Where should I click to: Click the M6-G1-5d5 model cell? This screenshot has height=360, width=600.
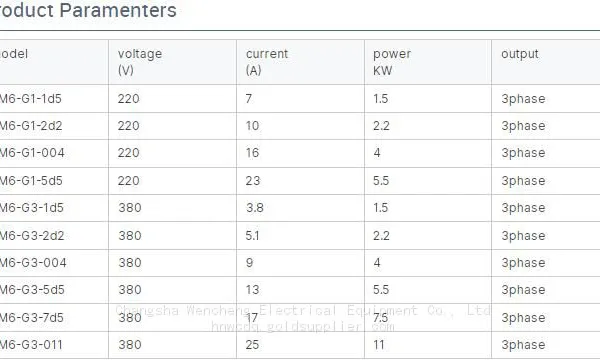point(54,181)
